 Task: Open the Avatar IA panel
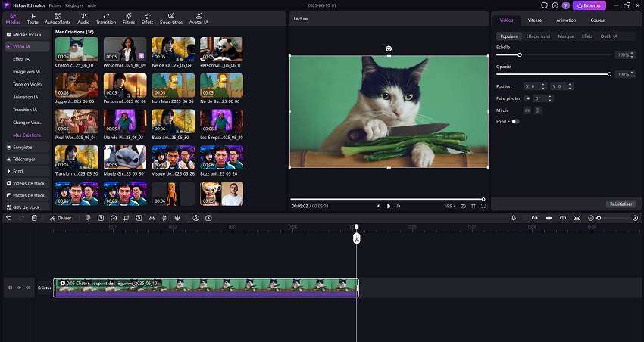point(199,19)
